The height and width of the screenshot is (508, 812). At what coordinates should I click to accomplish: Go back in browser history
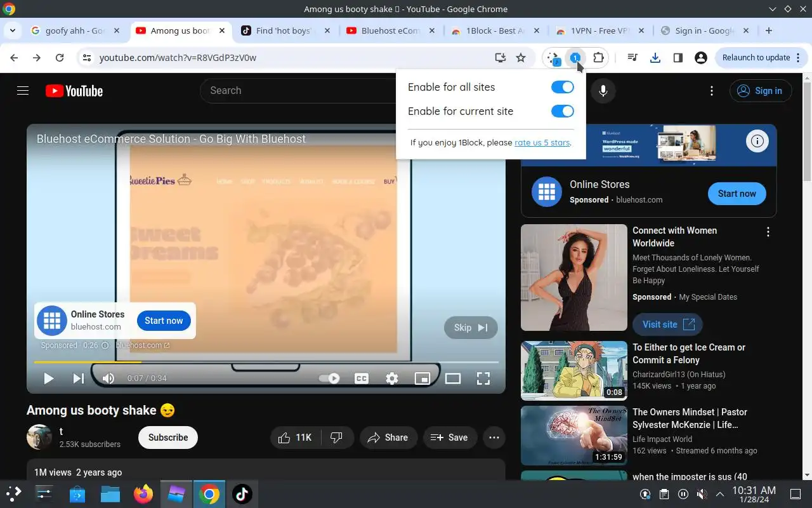click(14, 58)
